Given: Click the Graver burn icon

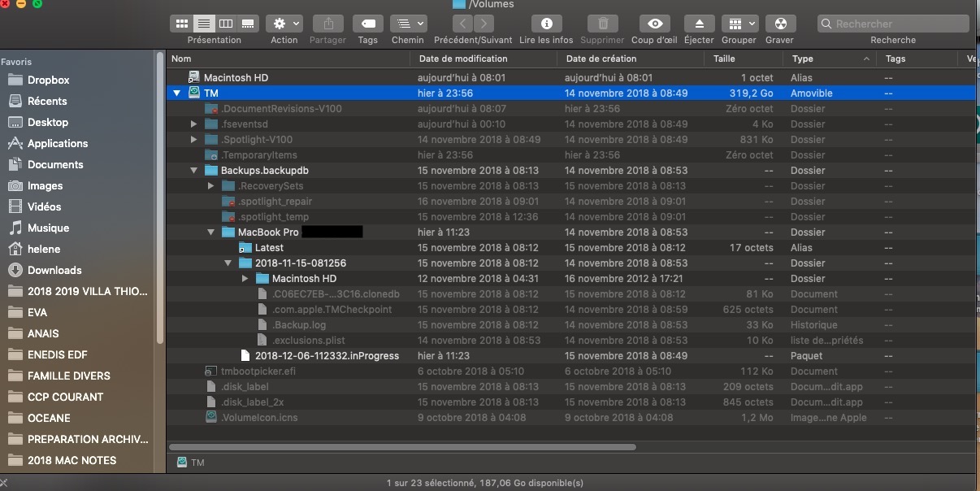Looking at the screenshot, I should tap(779, 24).
